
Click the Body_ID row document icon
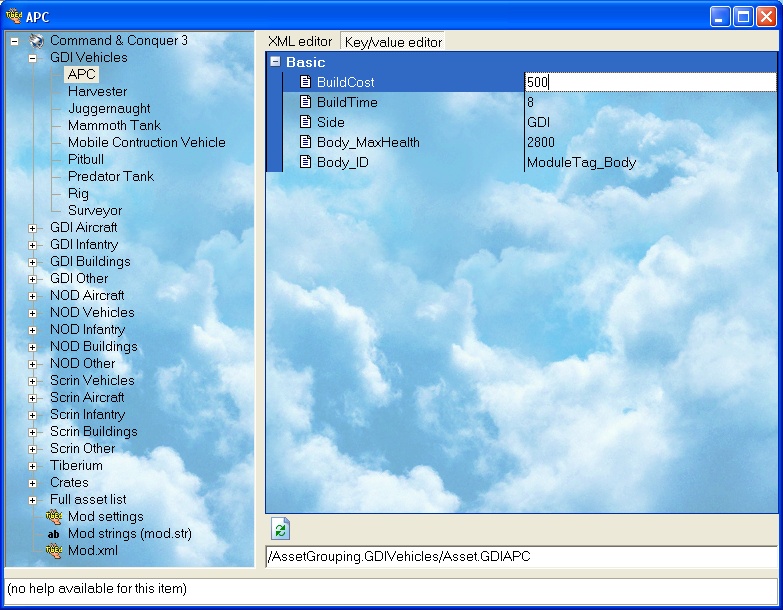tap(306, 162)
